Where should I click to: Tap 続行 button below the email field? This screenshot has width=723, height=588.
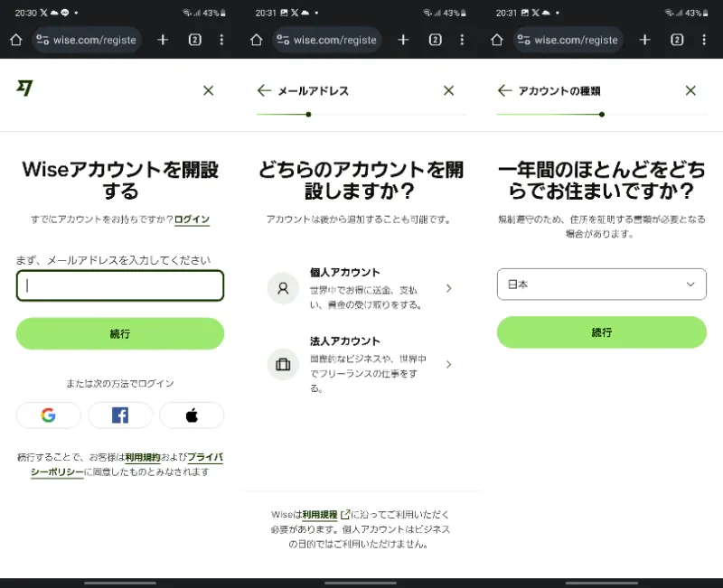click(x=120, y=333)
